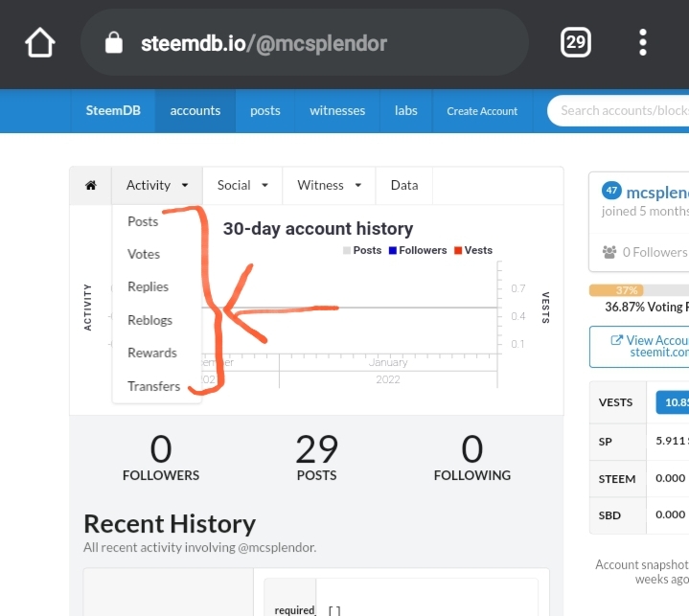Click the 0 FOLLOWERS statistic

pyautogui.click(x=161, y=457)
